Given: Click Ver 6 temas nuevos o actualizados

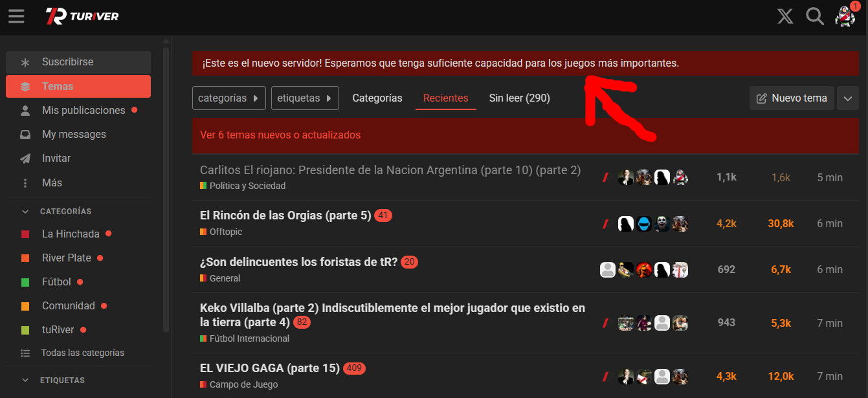Looking at the screenshot, I should 280,135.
